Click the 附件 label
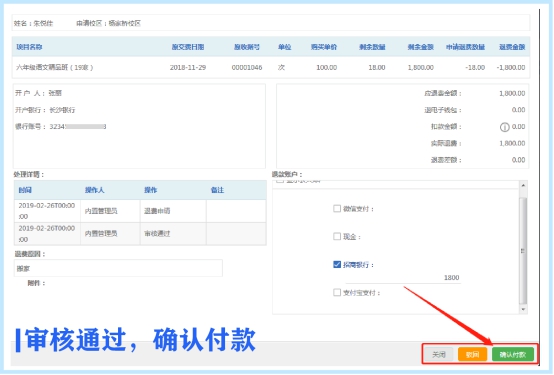The width and height of the screenshot is (554, 375). pos(36,283)
